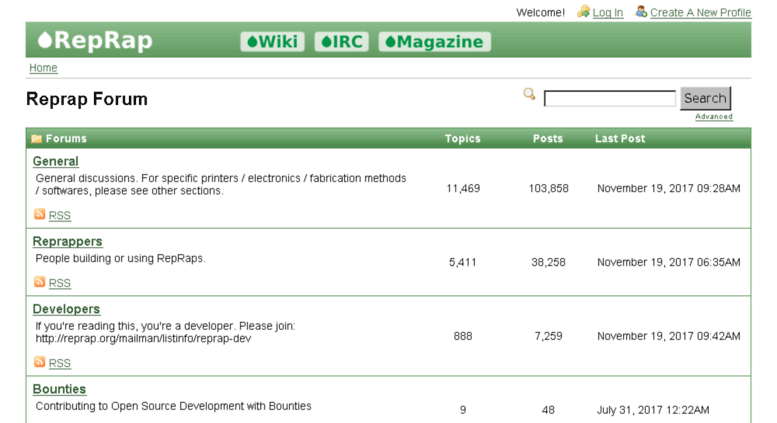Image resolution: width=777 pixels, height=423 pixels.
Task: Click the Topics column header
Action: tap(462, 139)
